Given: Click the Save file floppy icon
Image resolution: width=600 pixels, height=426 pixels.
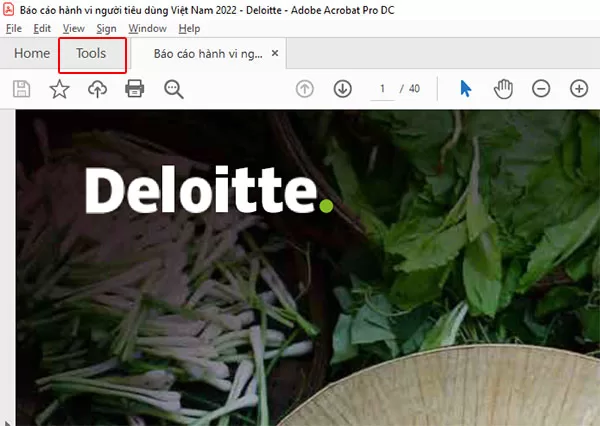Looking at the screenshot, I should point(21,89).
